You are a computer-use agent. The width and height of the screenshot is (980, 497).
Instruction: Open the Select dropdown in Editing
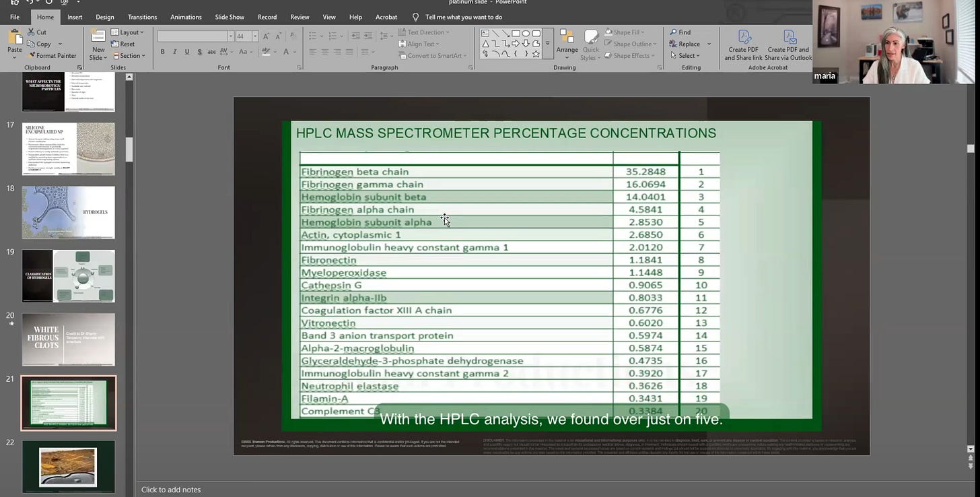pos(685,56)
